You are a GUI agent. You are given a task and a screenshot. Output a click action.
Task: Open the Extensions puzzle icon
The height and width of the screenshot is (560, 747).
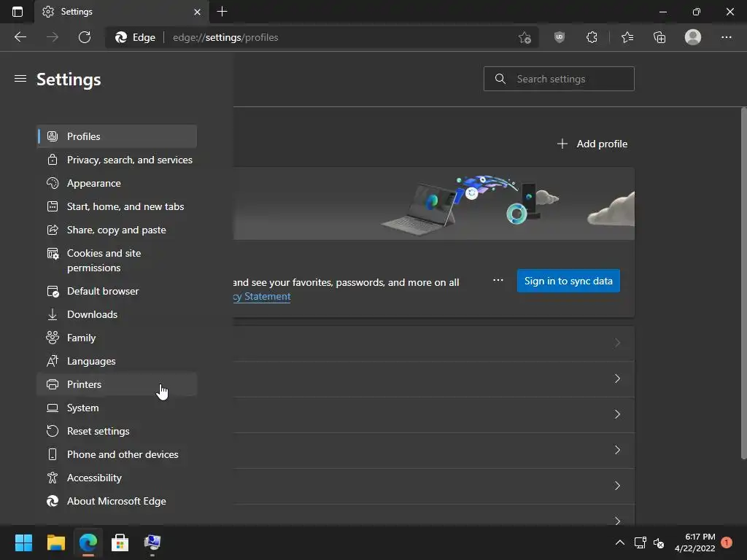click(592, 37)
